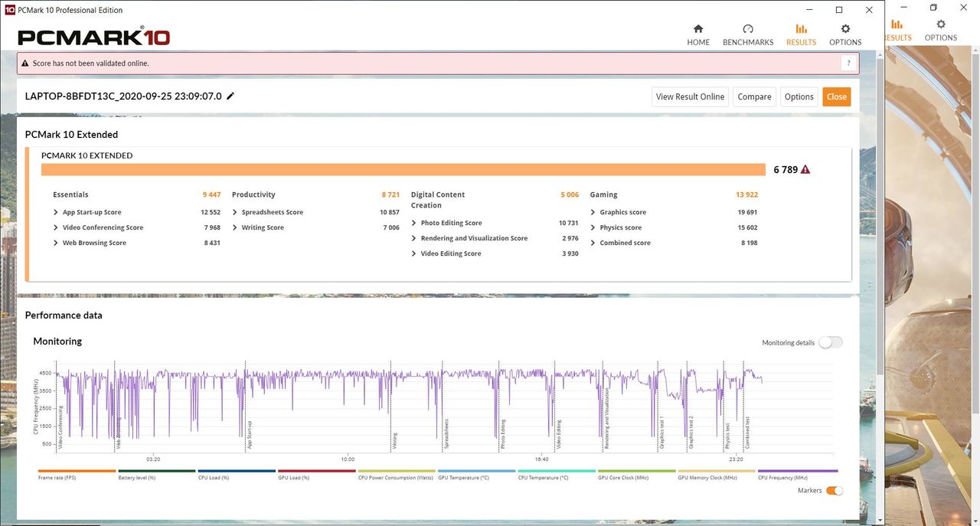Select CPU Power Consumption legend color

pyautogui.click(x=397, y=471)
